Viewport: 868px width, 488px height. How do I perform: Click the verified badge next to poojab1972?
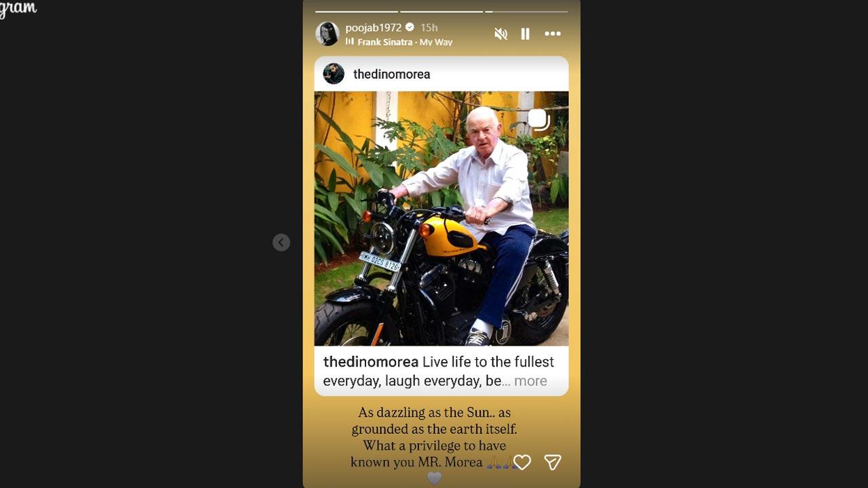coord(410,28)
